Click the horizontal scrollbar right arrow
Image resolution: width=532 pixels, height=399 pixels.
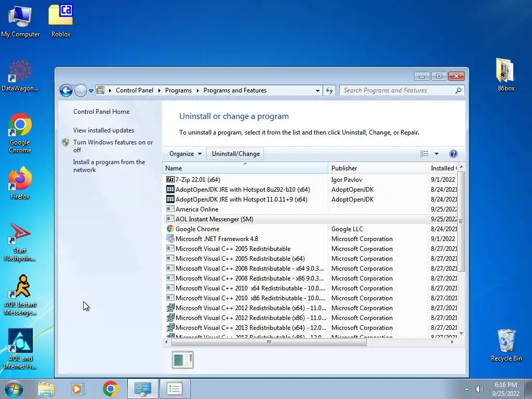pos(452,342)
